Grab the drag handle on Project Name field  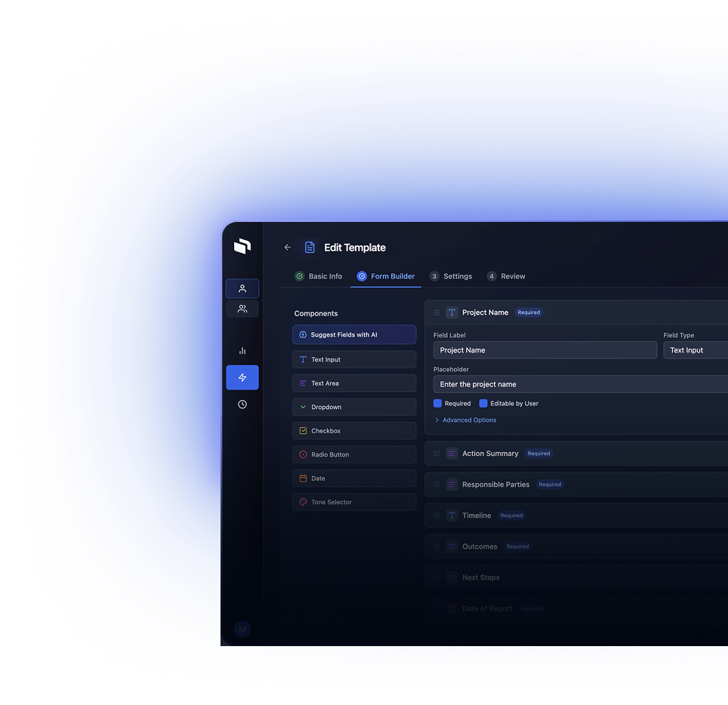[436, 312]
